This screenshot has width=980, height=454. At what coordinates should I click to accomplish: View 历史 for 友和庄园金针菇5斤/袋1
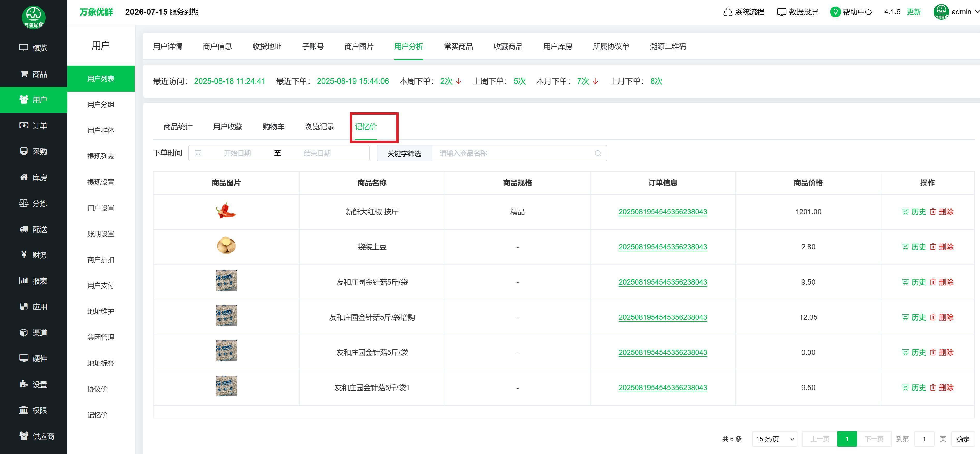click(x=914, y=388)
